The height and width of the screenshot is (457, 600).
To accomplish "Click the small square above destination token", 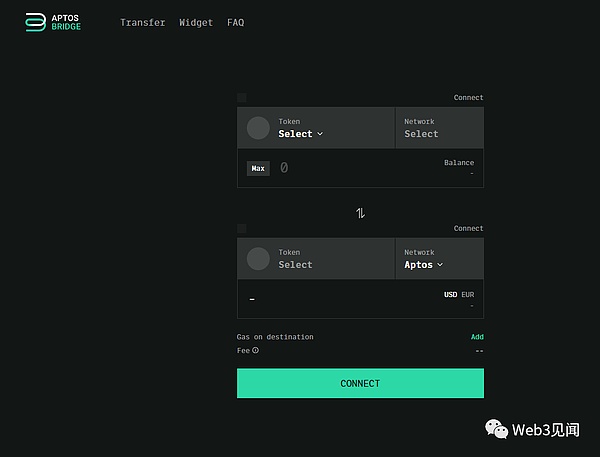I will [x=242, y=228].
